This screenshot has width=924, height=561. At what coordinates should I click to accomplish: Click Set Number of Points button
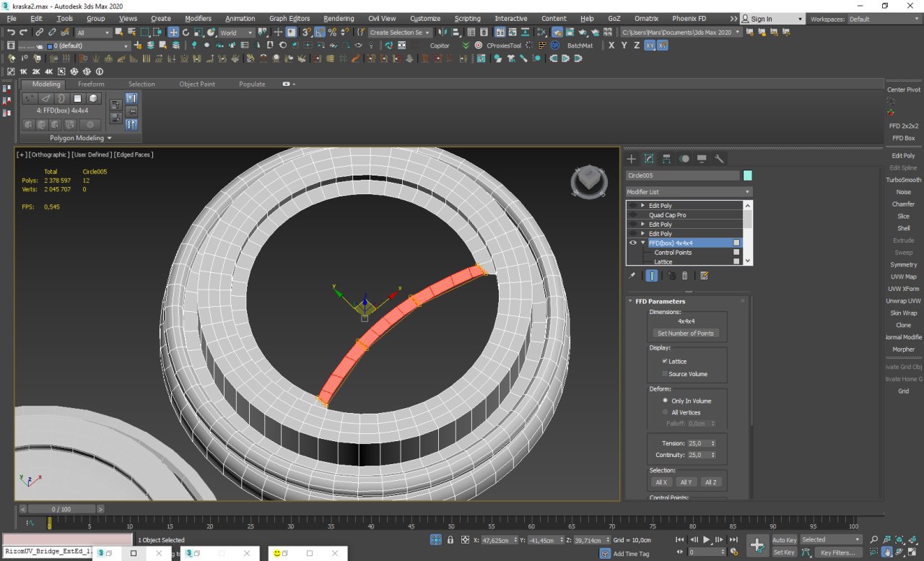685,334
